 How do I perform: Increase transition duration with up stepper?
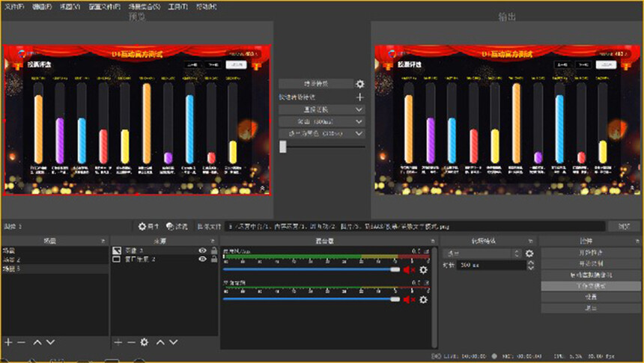[x=531, y=263]
